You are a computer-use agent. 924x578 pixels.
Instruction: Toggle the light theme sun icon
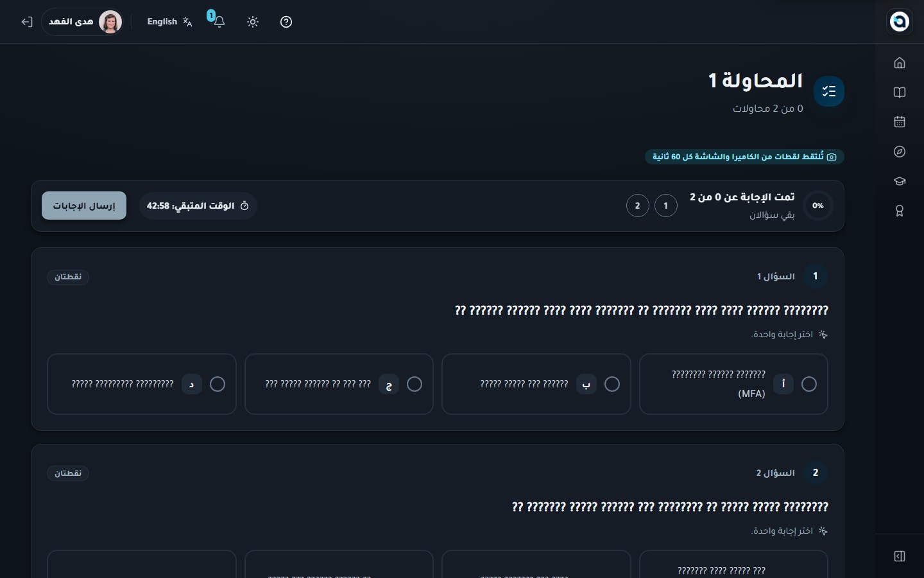click(x=253, y=22)
